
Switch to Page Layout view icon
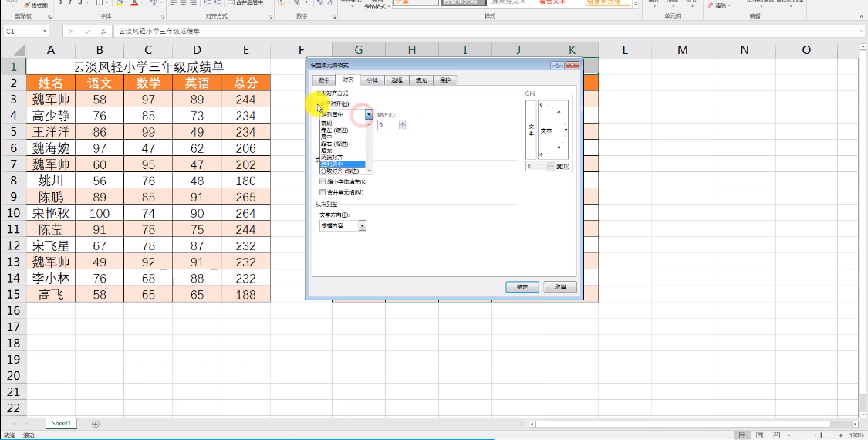pyautogui.click(x=759, y=435)
